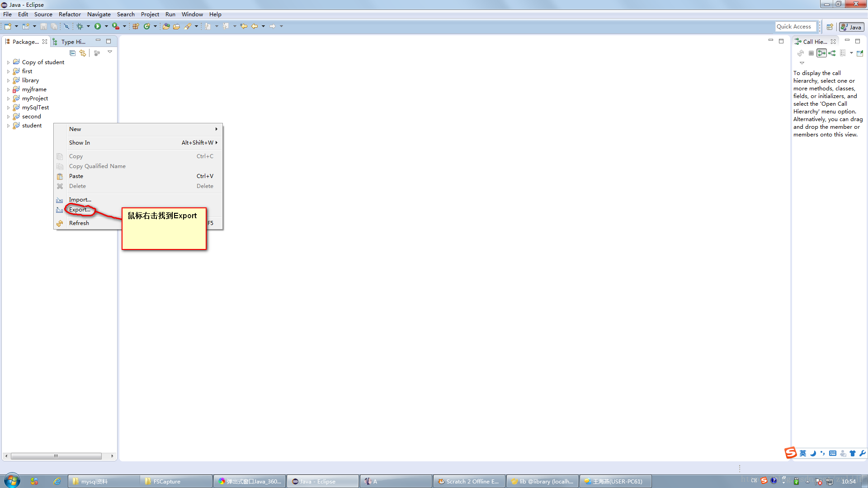
Task: Toggle the Java perspective button
Action: 851,27
